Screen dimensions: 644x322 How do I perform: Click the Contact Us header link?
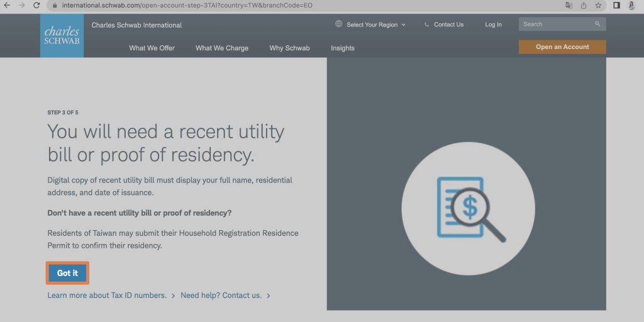coord(448,25)
